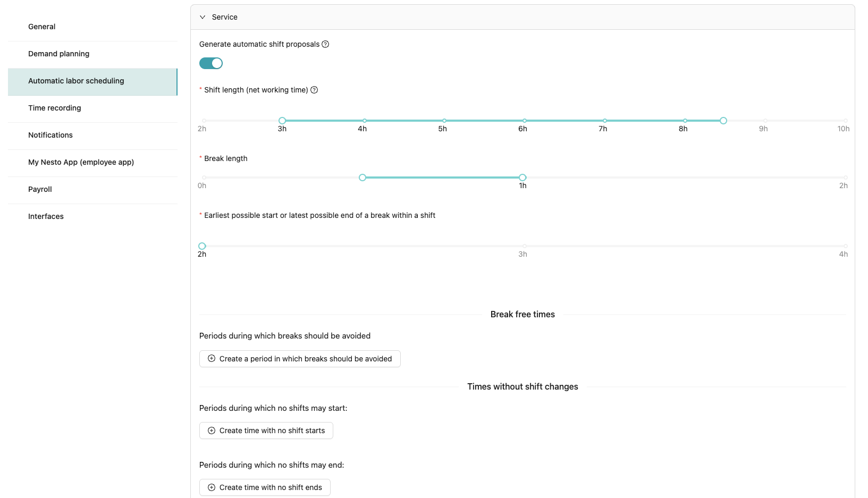Set earliest break start slider to 3h
Screen dimensions: 868x498
pyautogui.click(x=525, y=246)
